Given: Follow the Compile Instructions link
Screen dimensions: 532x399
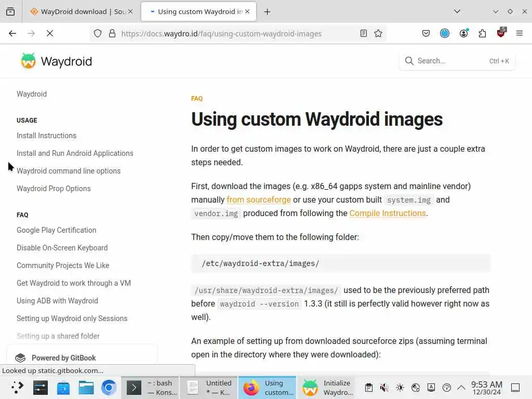Looking at the screenshot, I should click(388, 214).
